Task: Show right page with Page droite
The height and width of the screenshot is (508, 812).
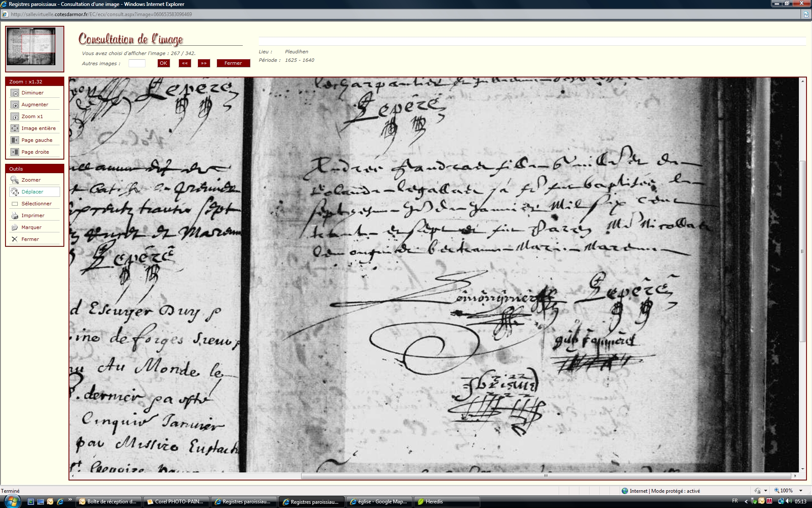Action: [x=15, y=152]
